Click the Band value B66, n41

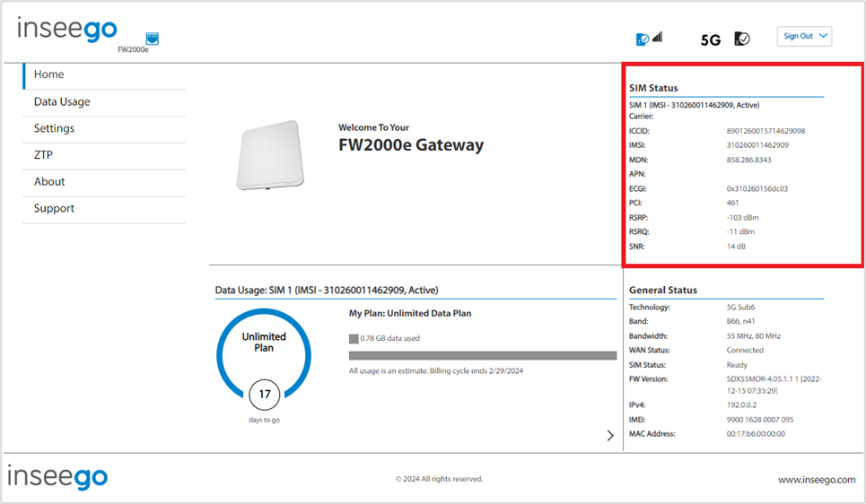(740, 321)
